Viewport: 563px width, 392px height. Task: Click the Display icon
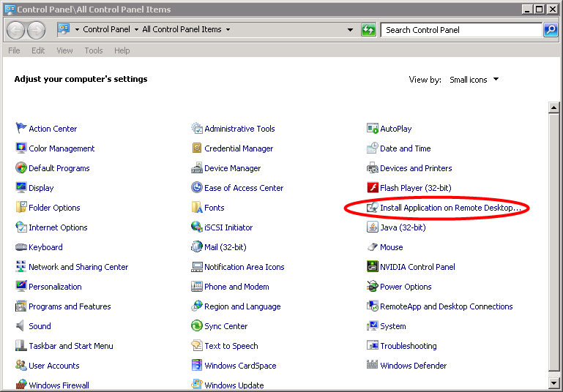(20, 187)
